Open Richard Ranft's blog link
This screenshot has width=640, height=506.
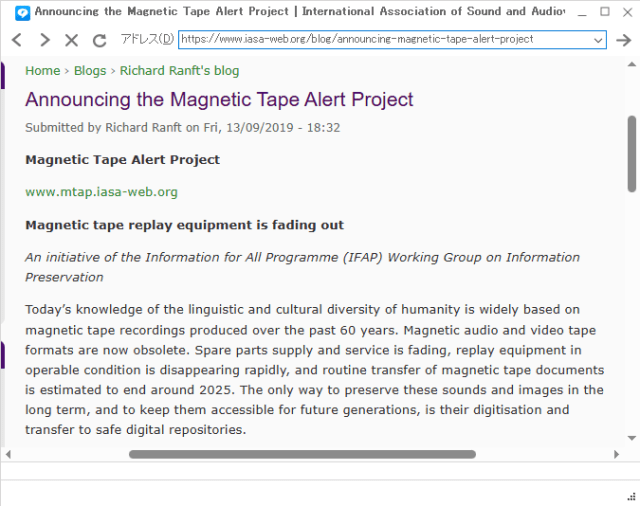tap(179, 71)
